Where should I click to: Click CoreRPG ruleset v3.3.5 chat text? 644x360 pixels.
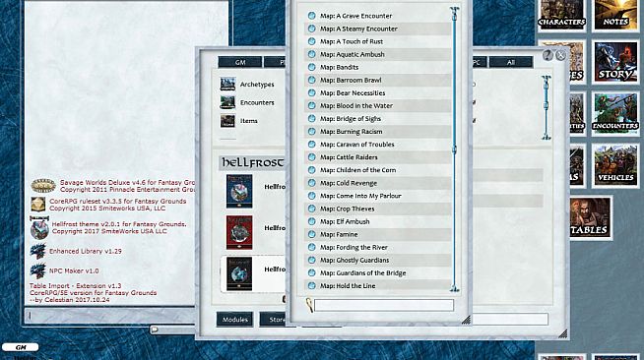[118, 202]
